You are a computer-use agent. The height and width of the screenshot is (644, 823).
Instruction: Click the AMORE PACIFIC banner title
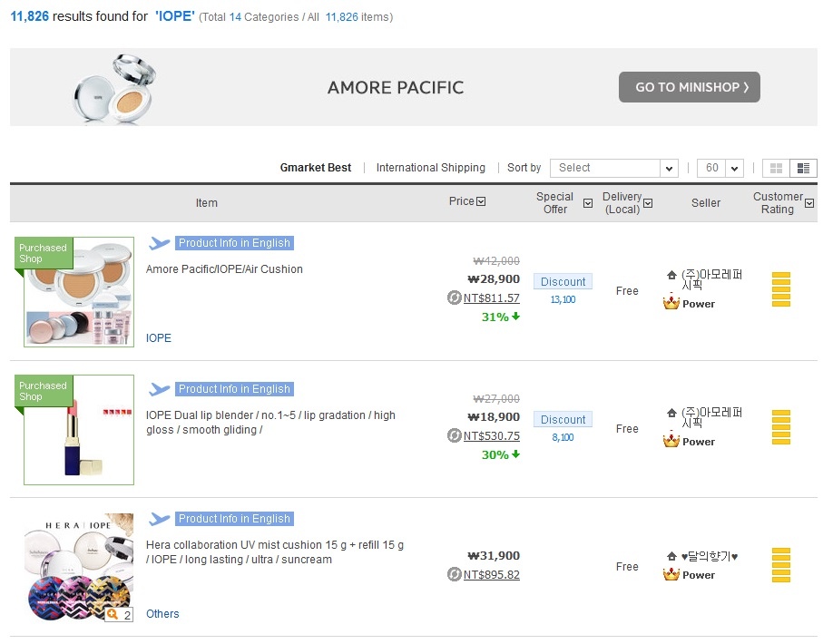pos(396,88)
